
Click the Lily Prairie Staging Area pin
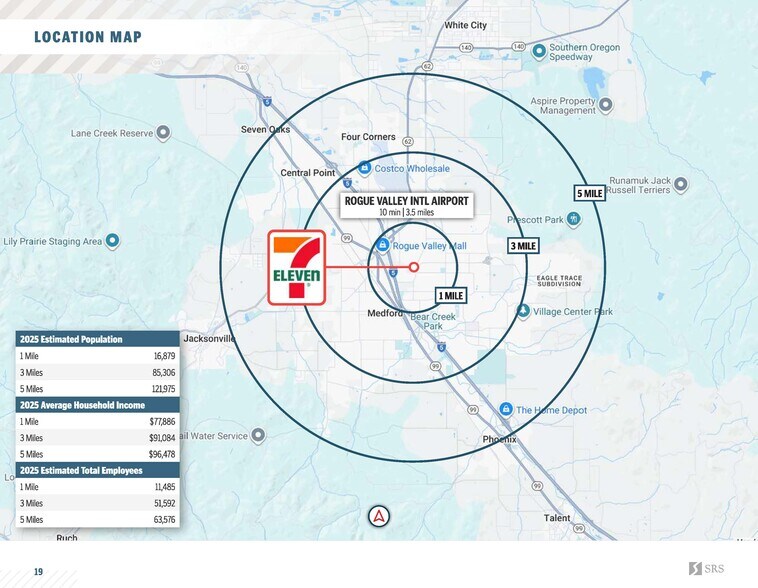[x=113, y=241]
